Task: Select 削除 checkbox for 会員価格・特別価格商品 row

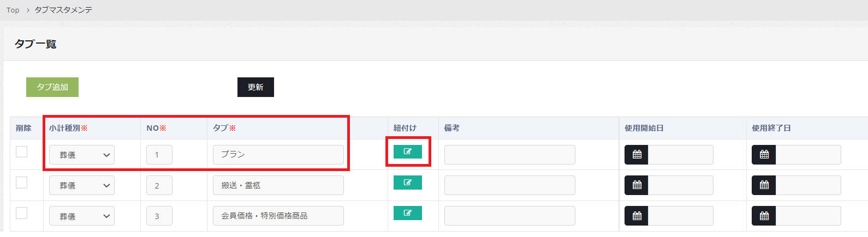Action: (22, 213)
